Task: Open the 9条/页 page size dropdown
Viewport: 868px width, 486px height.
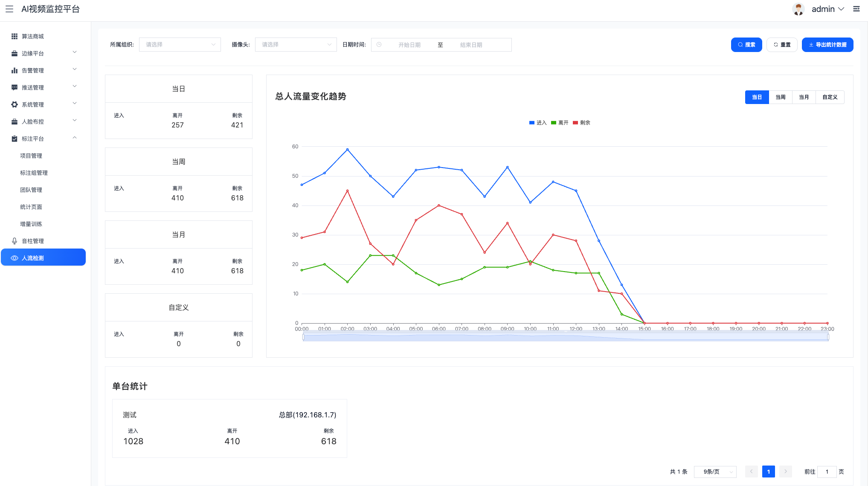Action: point(715,472)
